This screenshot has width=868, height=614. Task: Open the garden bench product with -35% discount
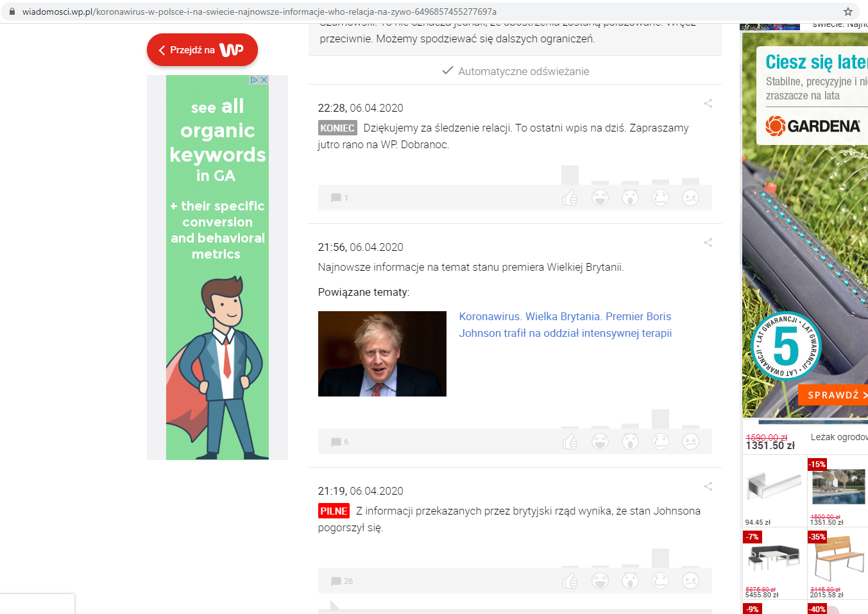pyautogui.click(x=838, y=563)
